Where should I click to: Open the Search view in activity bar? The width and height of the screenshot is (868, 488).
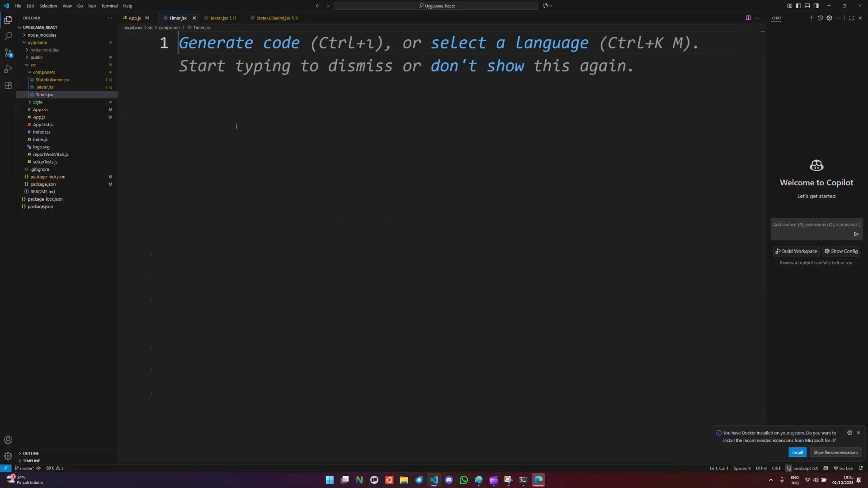coord(8,36)
